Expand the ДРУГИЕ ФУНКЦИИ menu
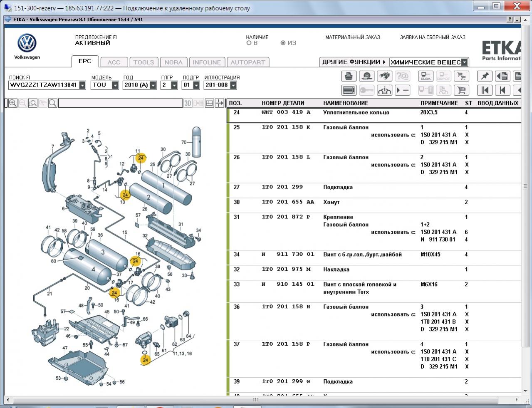This screenshot has height=408, width=532. pos(354,62)
